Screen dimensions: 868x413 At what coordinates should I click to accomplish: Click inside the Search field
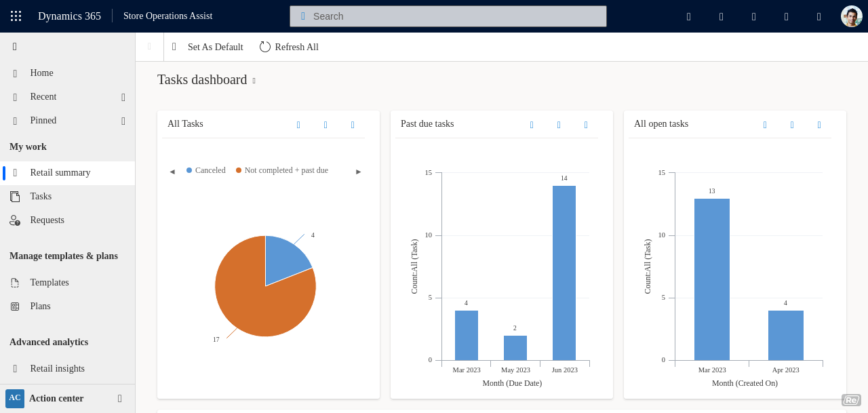click(x=448, y=16)
